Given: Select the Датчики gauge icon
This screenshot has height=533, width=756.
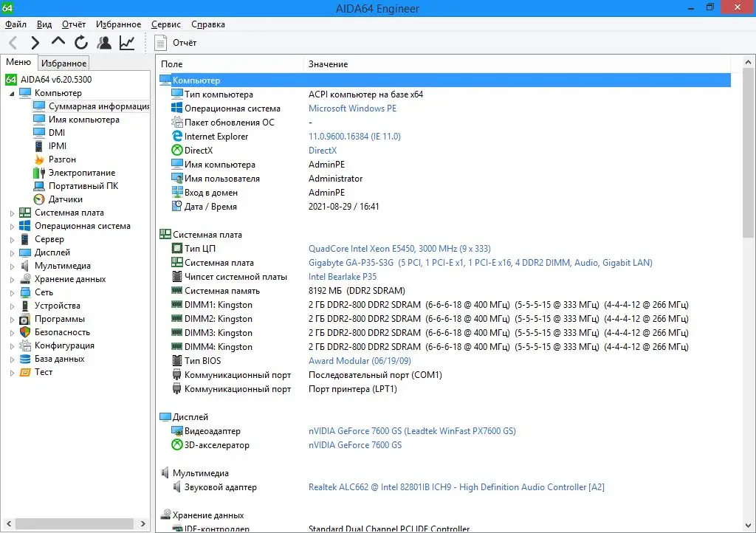Looking at the screenshot, I should 39,199.
